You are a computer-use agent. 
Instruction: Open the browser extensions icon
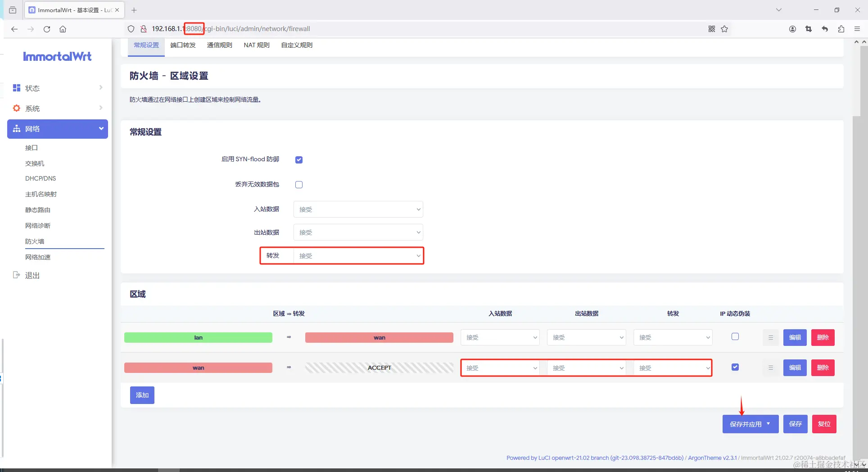pos(841,29)
